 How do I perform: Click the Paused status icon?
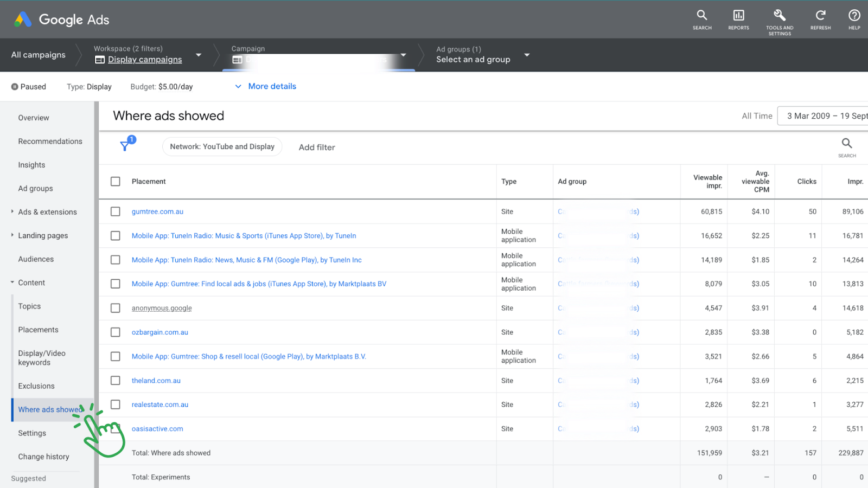(15, 87)
